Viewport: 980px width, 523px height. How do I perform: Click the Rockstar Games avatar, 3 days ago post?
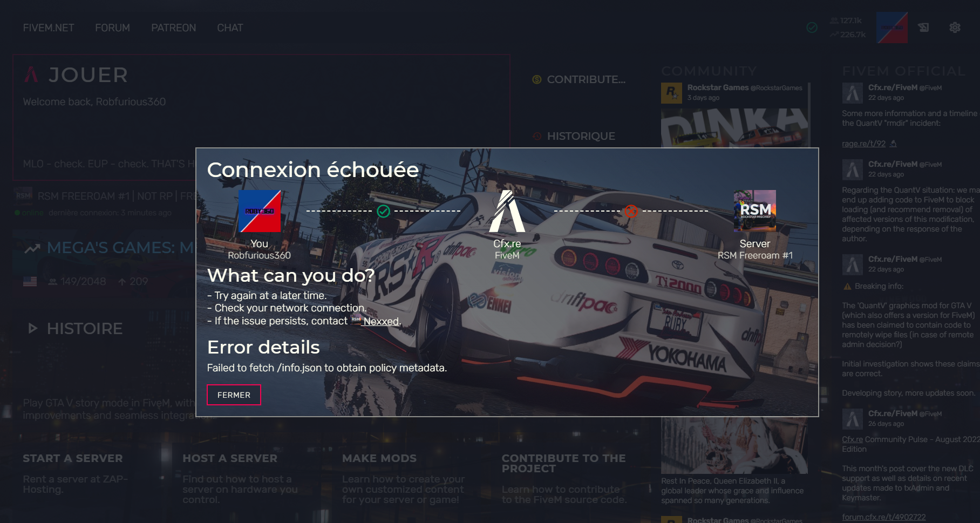click(671, 93)
